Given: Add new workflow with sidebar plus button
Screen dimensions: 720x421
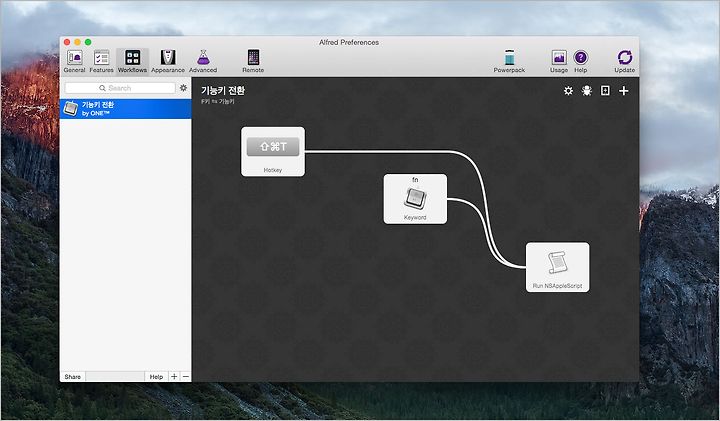Looking at the screenshot, I should 174,376.
